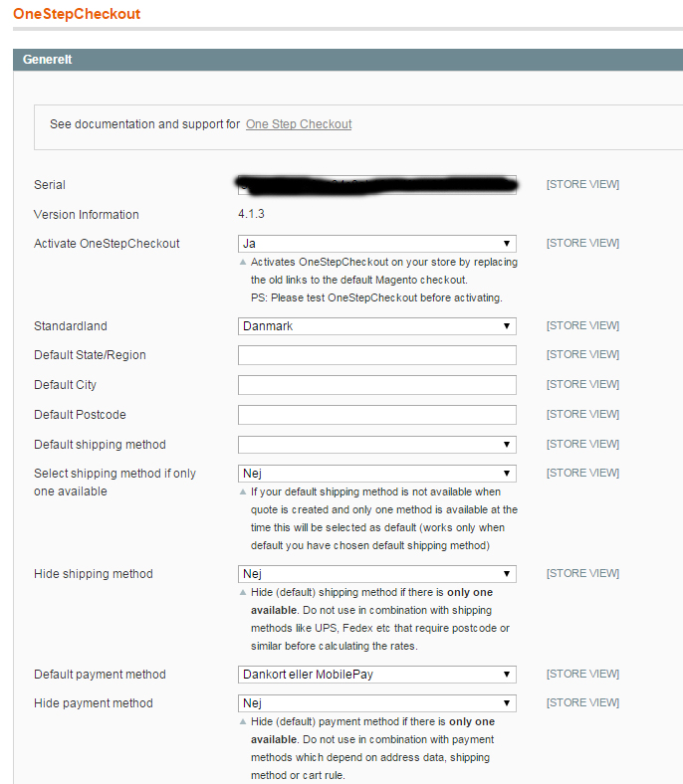Open the Hide payment method dropdown
Image resolution: width=683 pixels, height=784 pixels.
tap(376, 703)
